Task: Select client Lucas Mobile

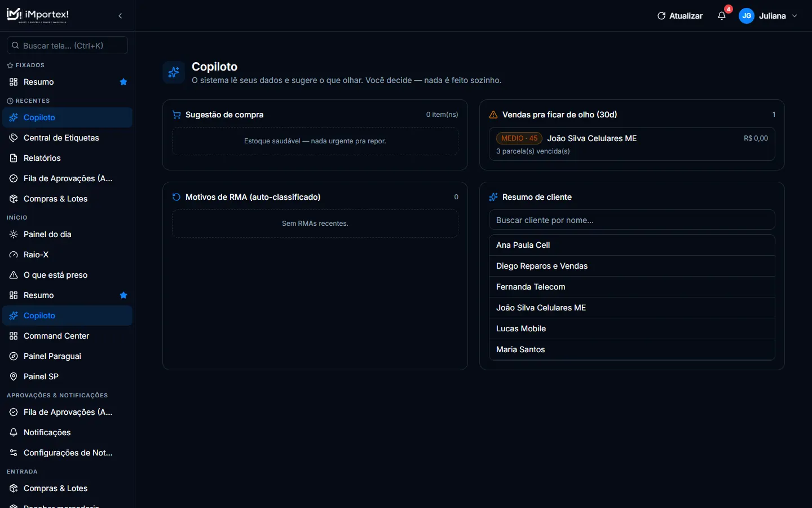Action: (632, 329)
